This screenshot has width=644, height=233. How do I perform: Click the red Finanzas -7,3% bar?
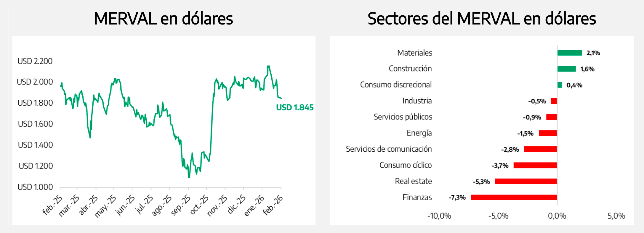pos(514,197)
